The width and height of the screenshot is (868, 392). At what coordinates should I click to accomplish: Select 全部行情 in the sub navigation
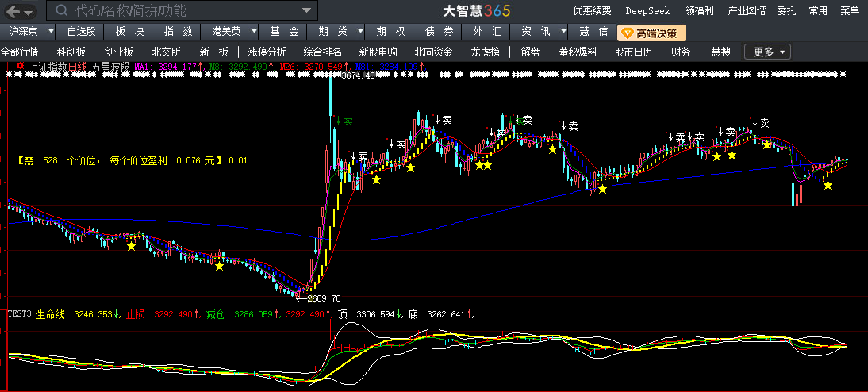click(x=19, y=52)
